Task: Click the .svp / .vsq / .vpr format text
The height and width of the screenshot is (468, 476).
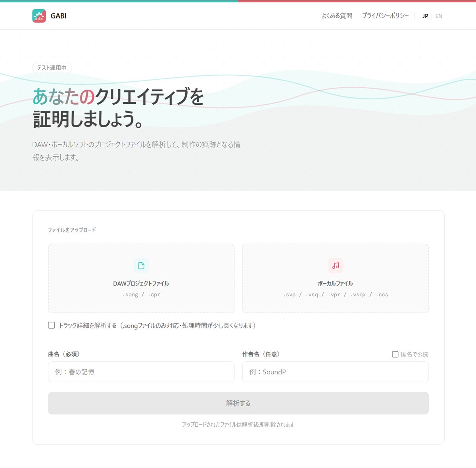Action: 336,295
